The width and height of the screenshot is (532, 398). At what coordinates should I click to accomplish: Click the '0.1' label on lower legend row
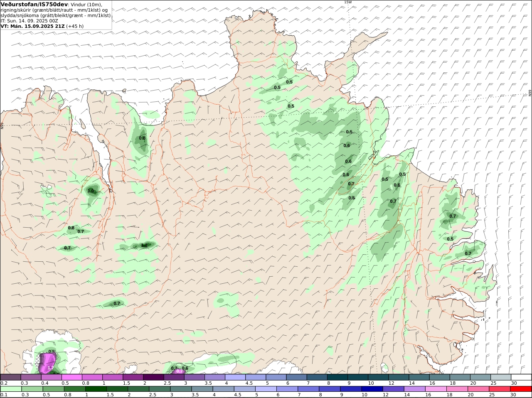pyautogui.click(x=4, y=395)
